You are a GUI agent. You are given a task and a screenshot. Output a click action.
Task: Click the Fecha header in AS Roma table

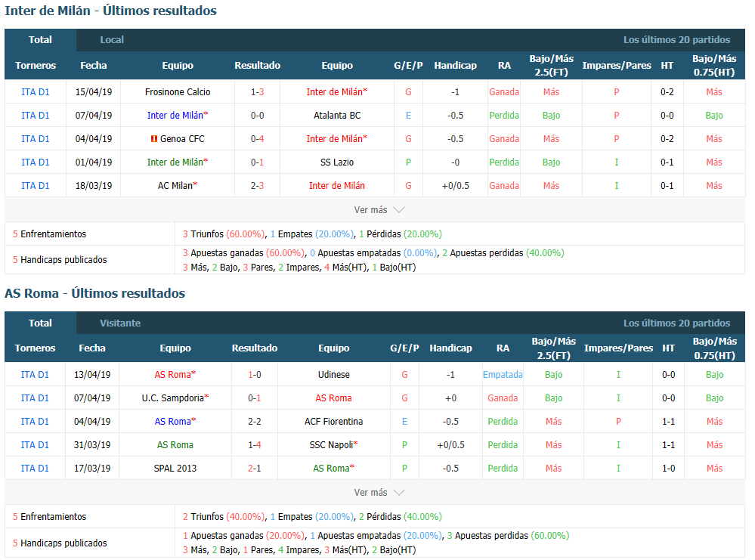92,348
